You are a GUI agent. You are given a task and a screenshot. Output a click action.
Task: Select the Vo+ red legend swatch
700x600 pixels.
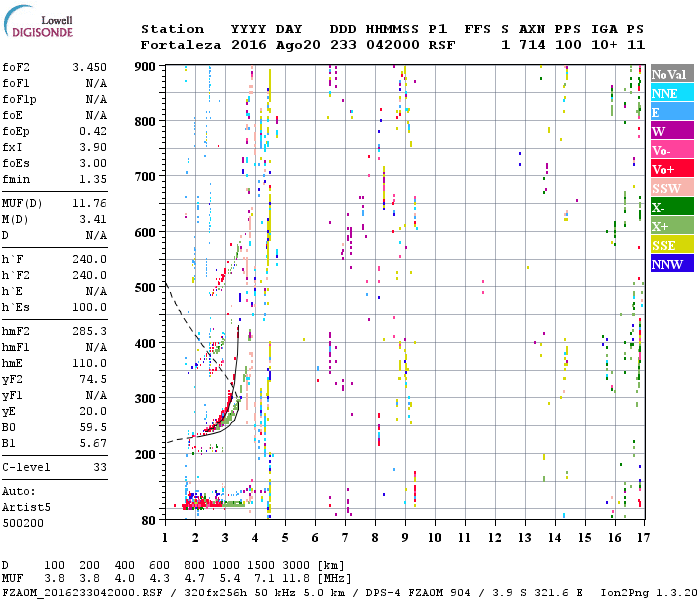(672, 169)
